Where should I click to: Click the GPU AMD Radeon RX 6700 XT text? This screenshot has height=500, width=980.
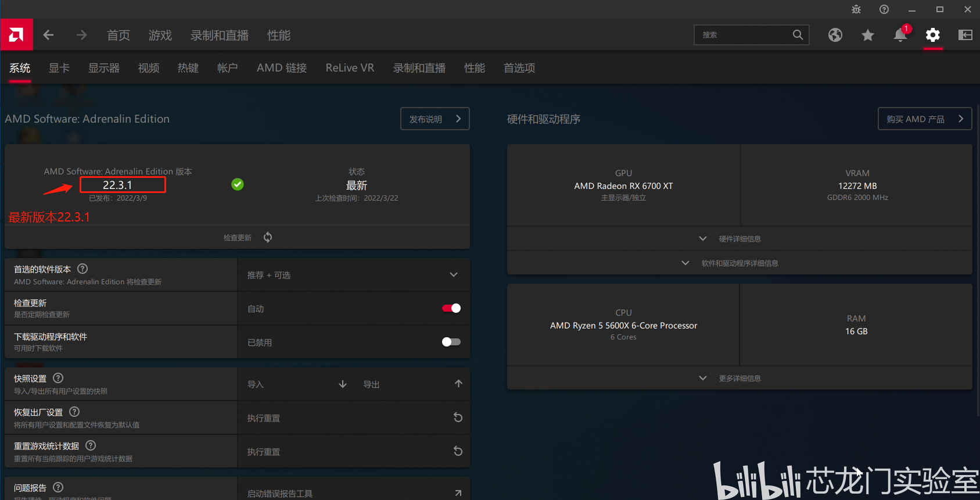623,186
